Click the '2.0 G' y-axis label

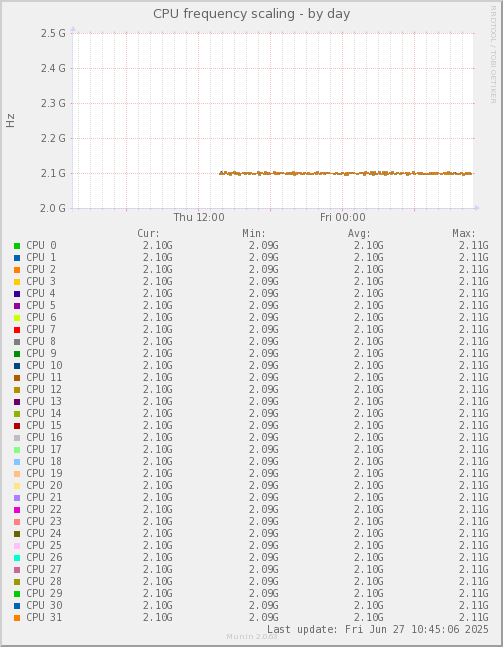tap(53, 208)
